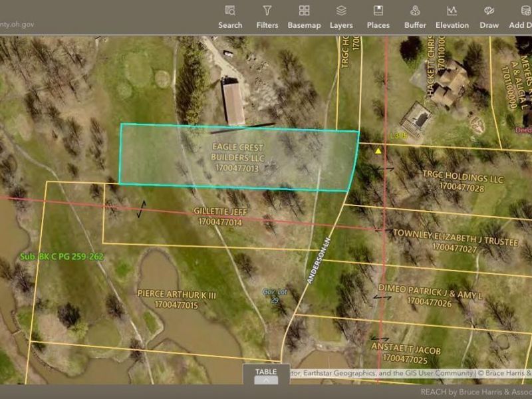
Task: Click the Add Data toolbar item
Action: pos(520,17)
